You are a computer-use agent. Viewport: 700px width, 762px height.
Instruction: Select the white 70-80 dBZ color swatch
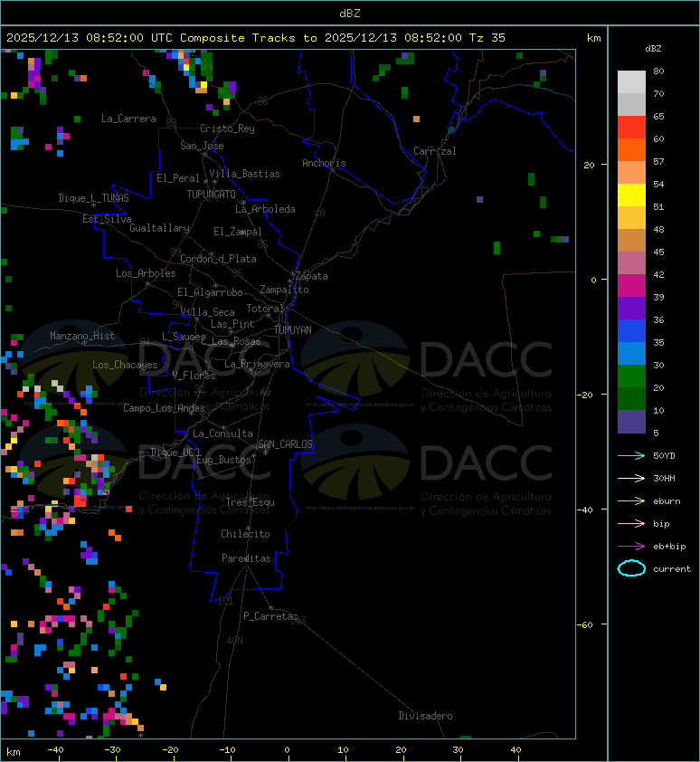631,82
